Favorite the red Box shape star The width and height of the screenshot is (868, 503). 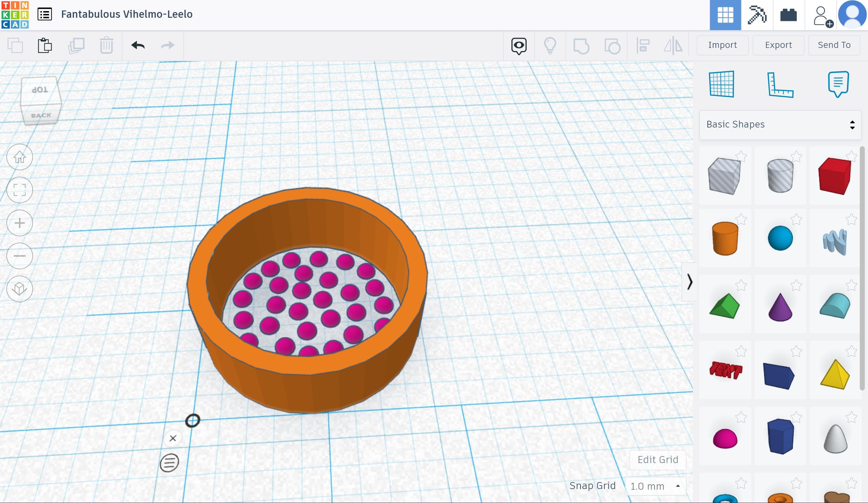click(851, 156)
